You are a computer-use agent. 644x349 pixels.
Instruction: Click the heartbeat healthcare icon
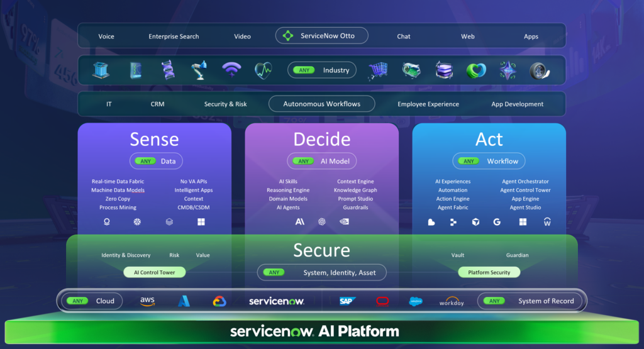pyautogui.click(x=264, y=70)
